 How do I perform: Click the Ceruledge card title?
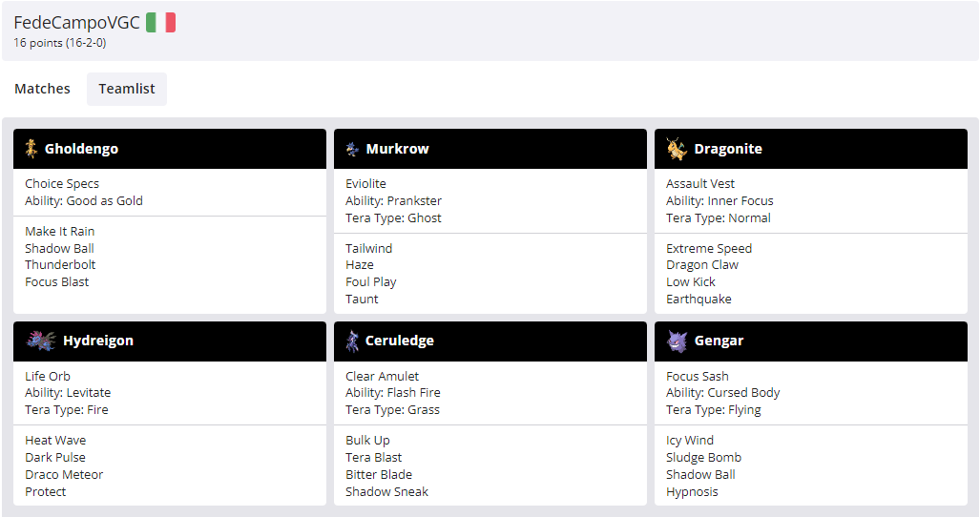(400, 341)
